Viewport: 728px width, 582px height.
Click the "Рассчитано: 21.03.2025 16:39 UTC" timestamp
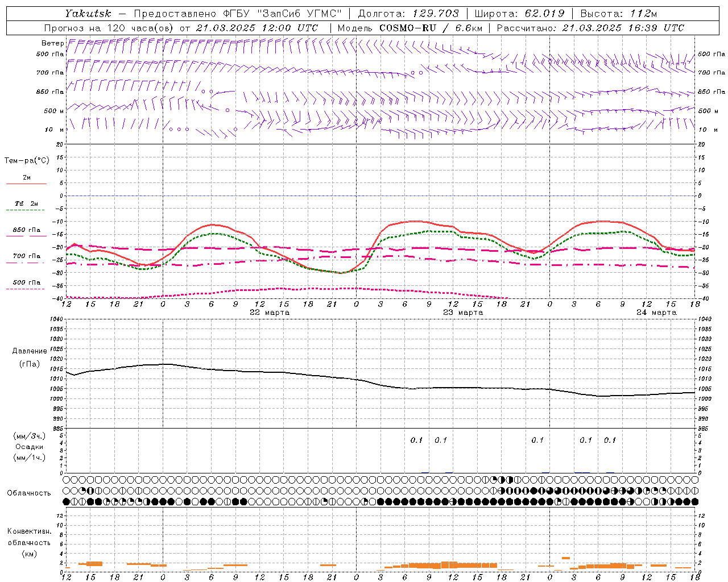pos(590,28)
